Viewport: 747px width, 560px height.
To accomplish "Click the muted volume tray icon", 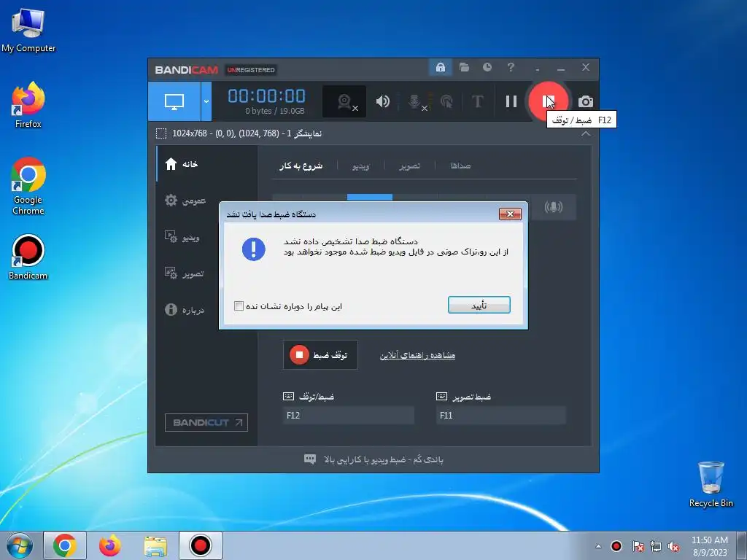I will (x=673, y=546).
